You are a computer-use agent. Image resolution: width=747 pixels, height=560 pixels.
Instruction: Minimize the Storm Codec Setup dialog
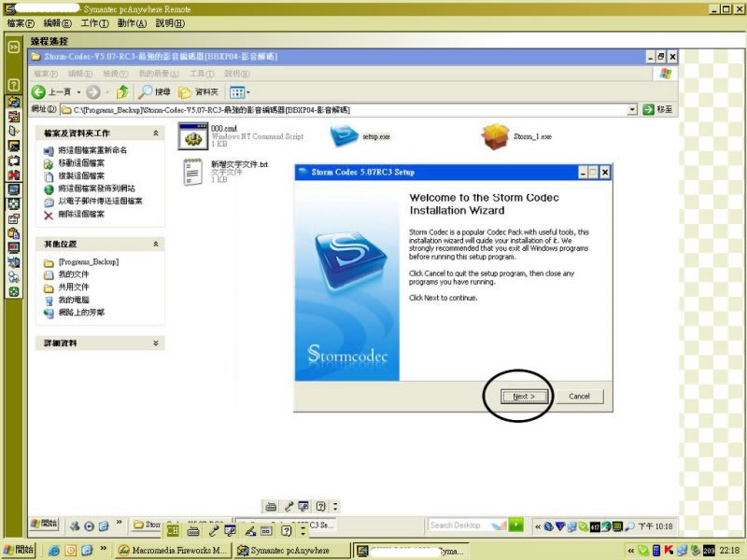(582, 173)
